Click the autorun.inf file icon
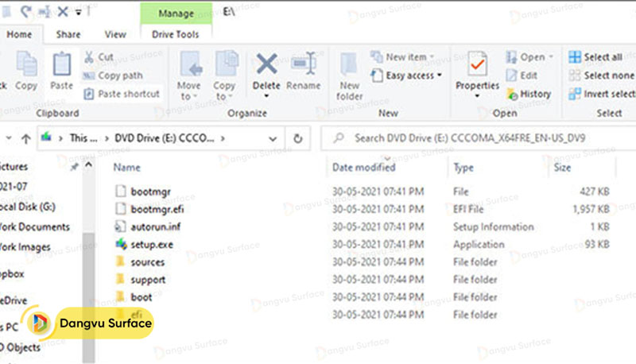Image resolution: width=636 pixels, height=364 pixels. tap(120, 227)
